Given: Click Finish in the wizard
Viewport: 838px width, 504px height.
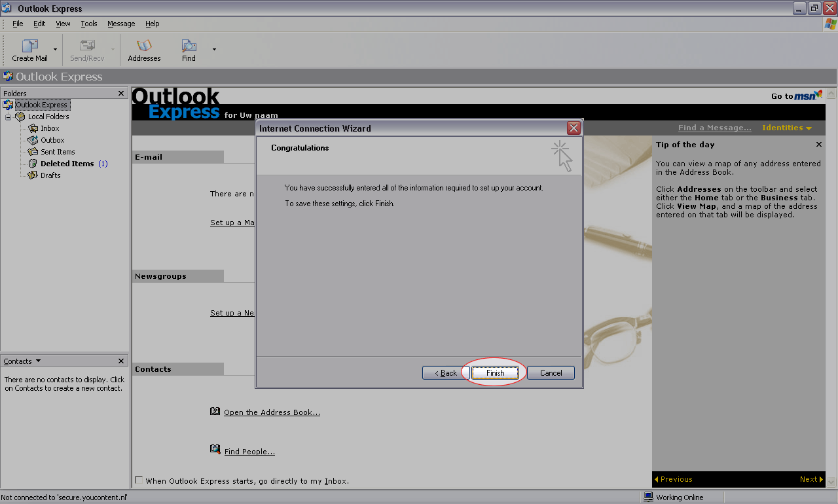Looking at the screenshot, I should [x=495, y=373].
